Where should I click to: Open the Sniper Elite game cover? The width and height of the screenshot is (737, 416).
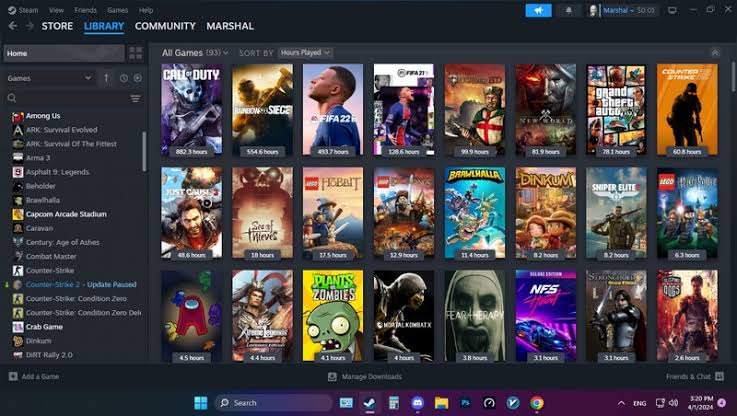(x=616, y=212)
